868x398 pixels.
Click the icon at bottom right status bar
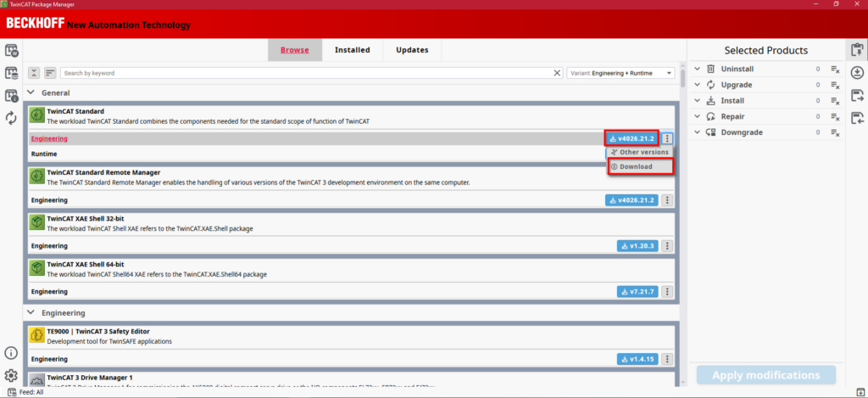860,393
